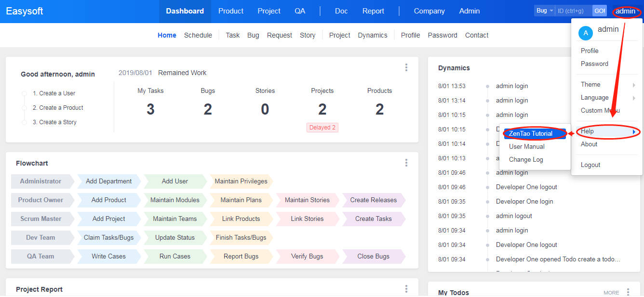Click the three-dot menu beside My Todos

pyautogui.click(x=628, y=292)
